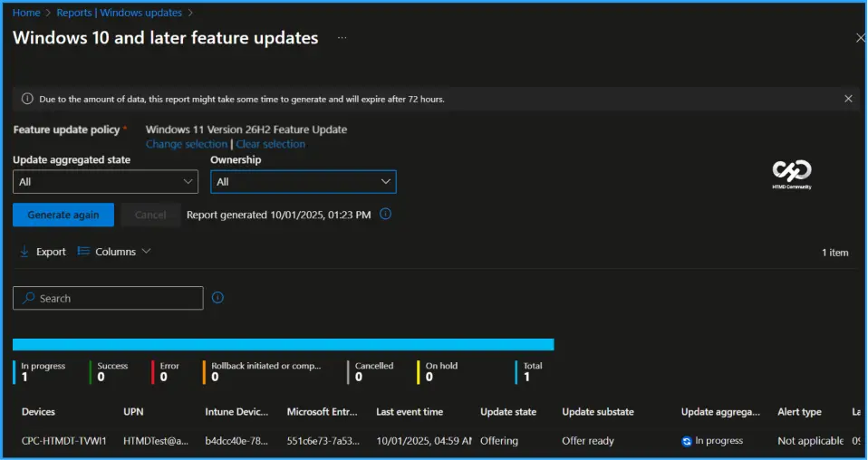Select the Total count tile
This screenshot has width=868, height=460.
coord(529,371)
